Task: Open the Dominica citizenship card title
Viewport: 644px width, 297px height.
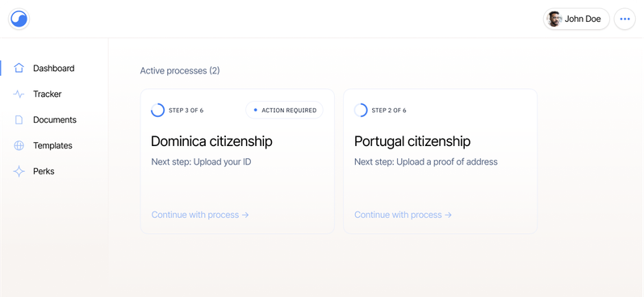Action: tap(211, 141)
